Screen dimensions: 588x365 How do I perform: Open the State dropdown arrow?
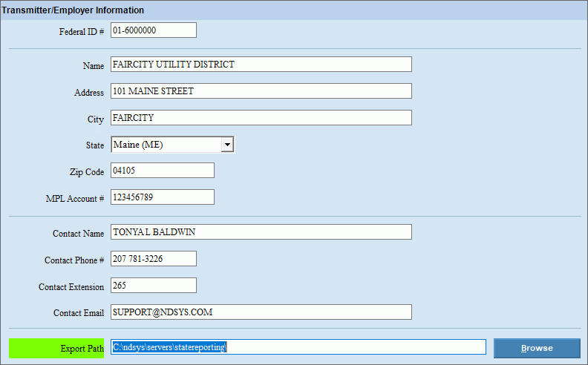click(228, 145)
